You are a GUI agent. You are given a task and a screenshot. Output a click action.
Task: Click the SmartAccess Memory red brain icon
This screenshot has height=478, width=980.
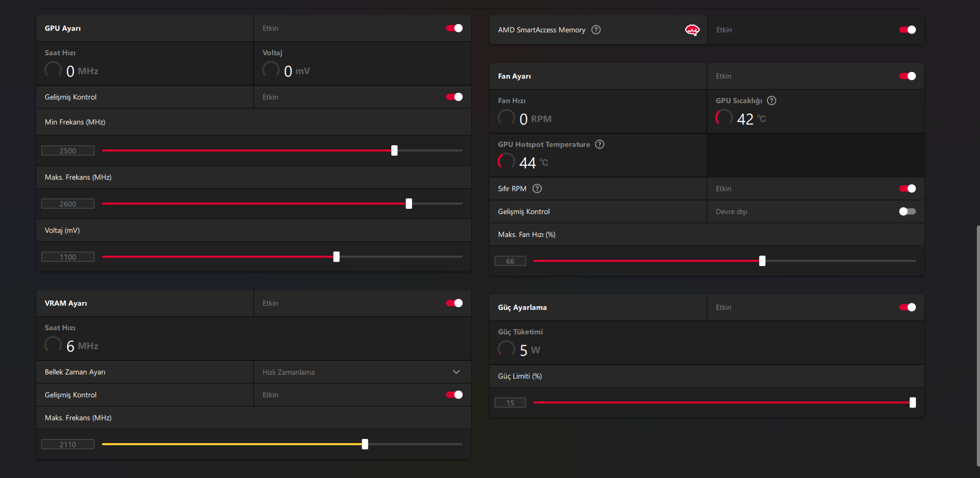(692, 30)
